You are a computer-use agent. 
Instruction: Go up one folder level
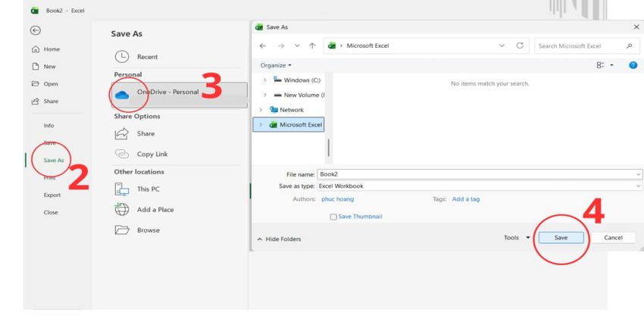313,46
